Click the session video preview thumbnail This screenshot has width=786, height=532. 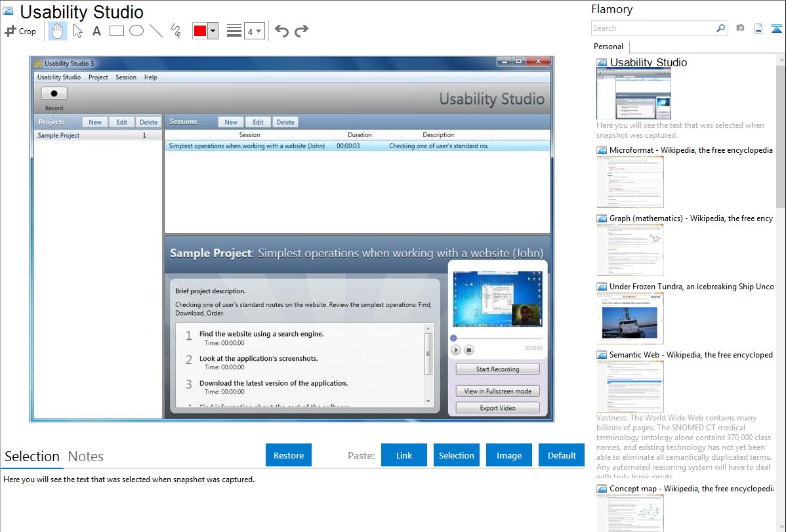498,299
